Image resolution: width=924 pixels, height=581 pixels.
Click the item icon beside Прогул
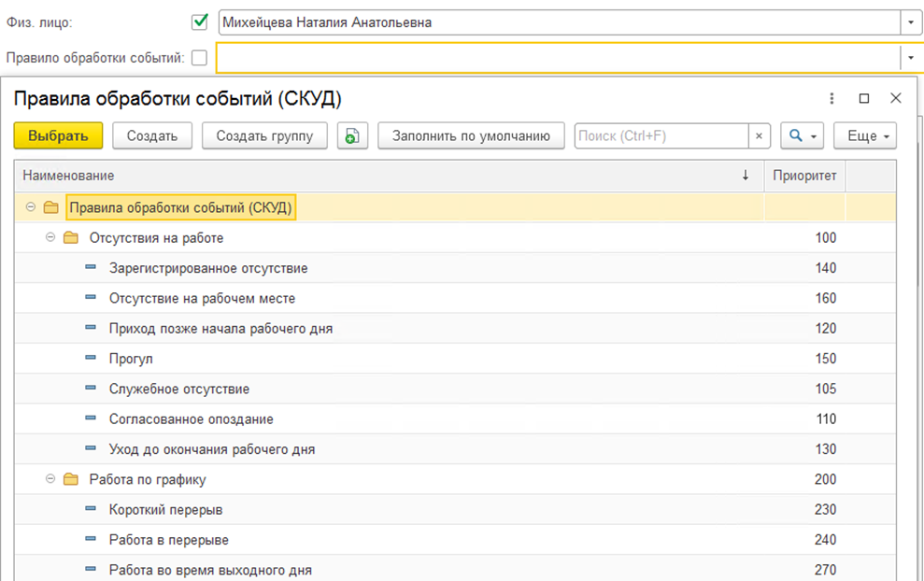[91, 359]
